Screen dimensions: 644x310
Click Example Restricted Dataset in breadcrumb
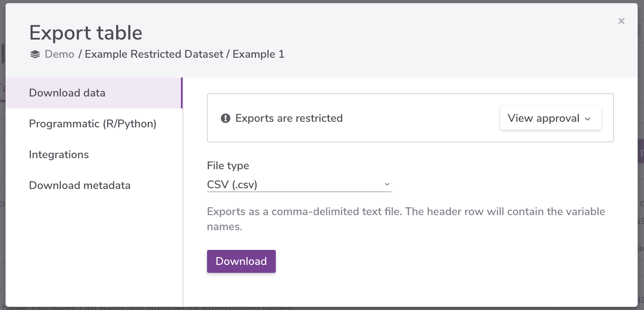[x=154, y=54]
